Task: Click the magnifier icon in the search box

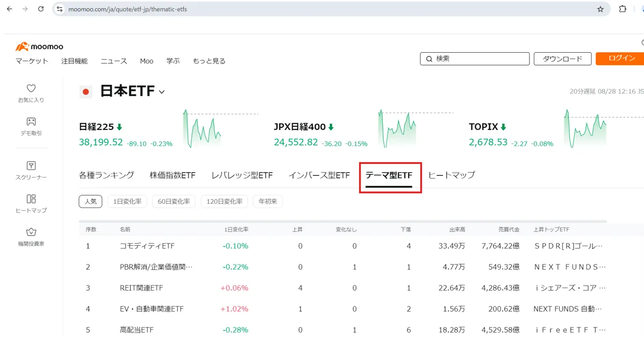Action: click(x=428, y=59)
